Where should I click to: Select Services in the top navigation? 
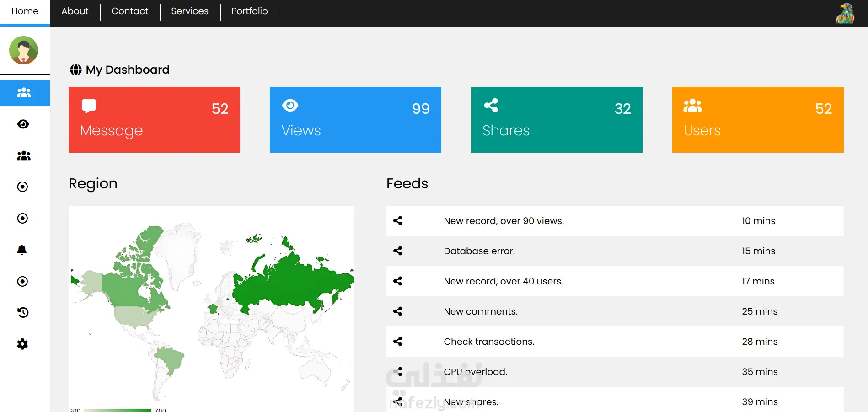tap(190, 11)
